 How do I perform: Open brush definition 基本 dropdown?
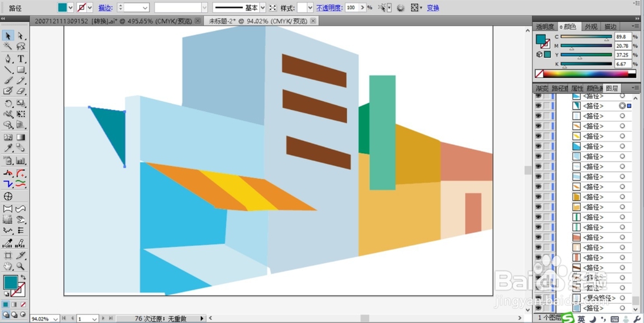[263, 7]
